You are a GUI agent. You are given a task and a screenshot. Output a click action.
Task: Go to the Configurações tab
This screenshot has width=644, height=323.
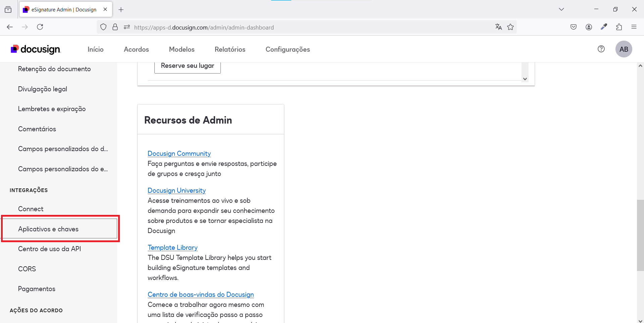tap(288, 49)
